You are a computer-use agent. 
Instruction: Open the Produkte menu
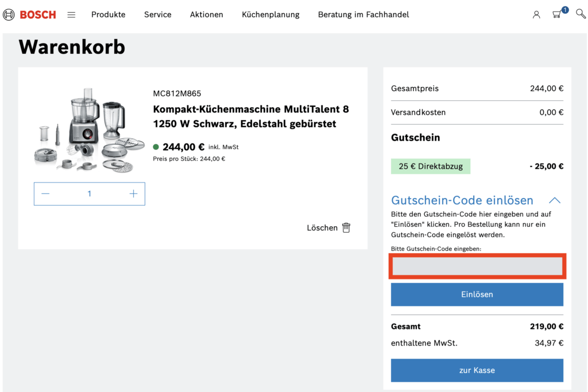109,14
